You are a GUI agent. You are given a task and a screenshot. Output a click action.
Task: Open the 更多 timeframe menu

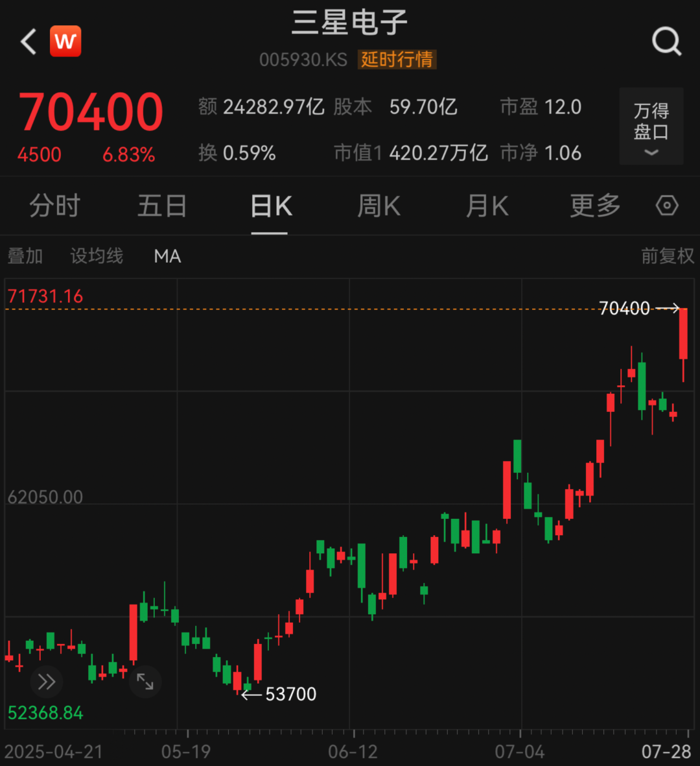click(595, 206)
